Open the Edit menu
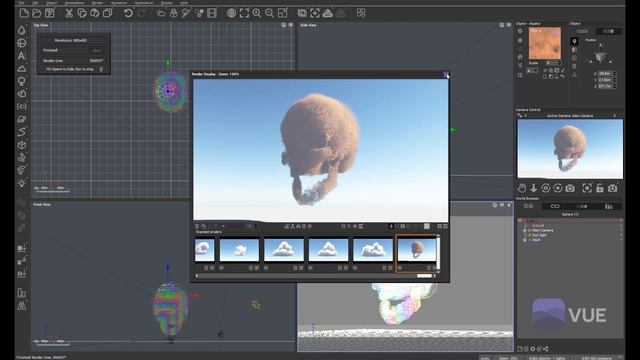 (x=35, y=2)
